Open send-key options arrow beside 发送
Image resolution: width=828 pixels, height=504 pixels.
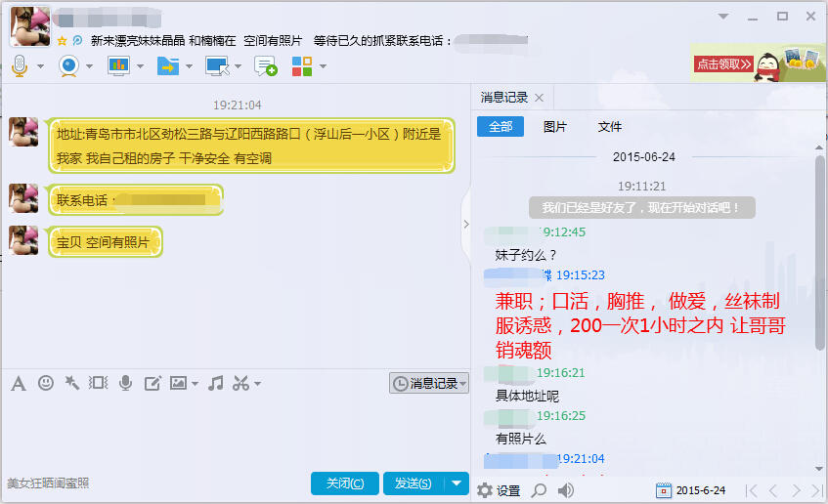(x=457, y=483)
